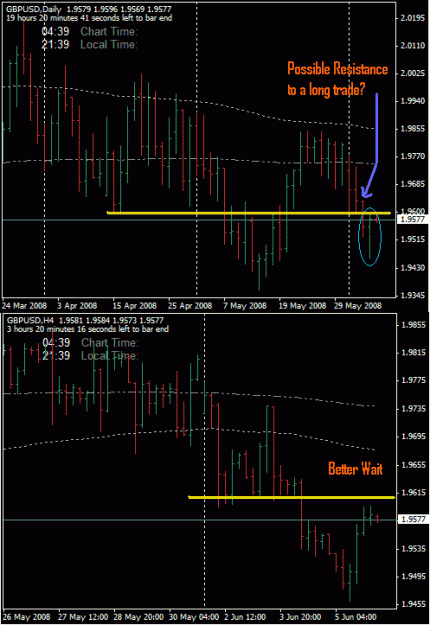Select the 'Possible Resistance to a long trade?' label
This screenshot has height=625, width=430.
[337, 79]
